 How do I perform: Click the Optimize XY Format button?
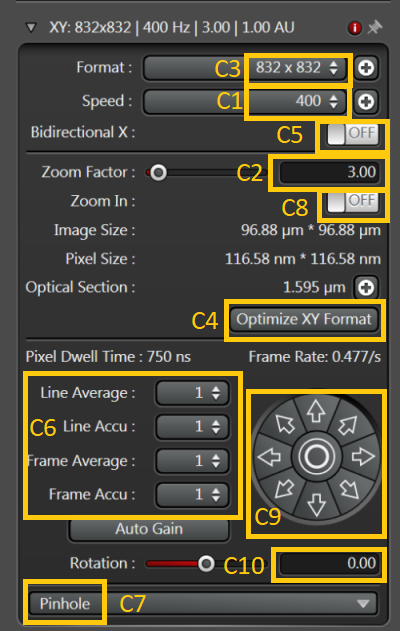[304, 320]
